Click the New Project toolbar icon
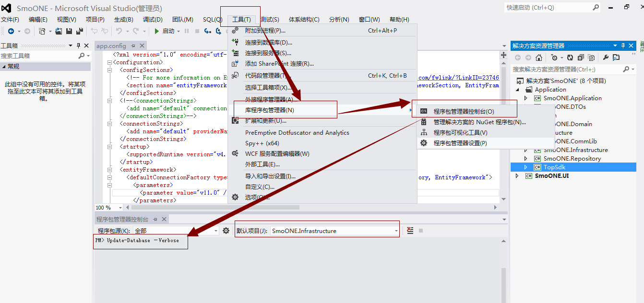 [x=42, y=31]
